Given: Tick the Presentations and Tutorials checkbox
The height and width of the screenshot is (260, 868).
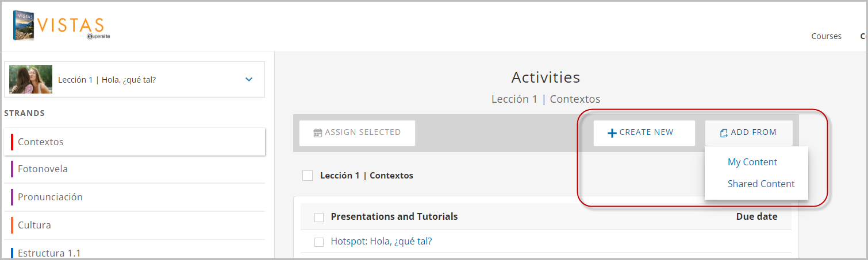Looking at the screenshot, I should (x=319, y=217).
